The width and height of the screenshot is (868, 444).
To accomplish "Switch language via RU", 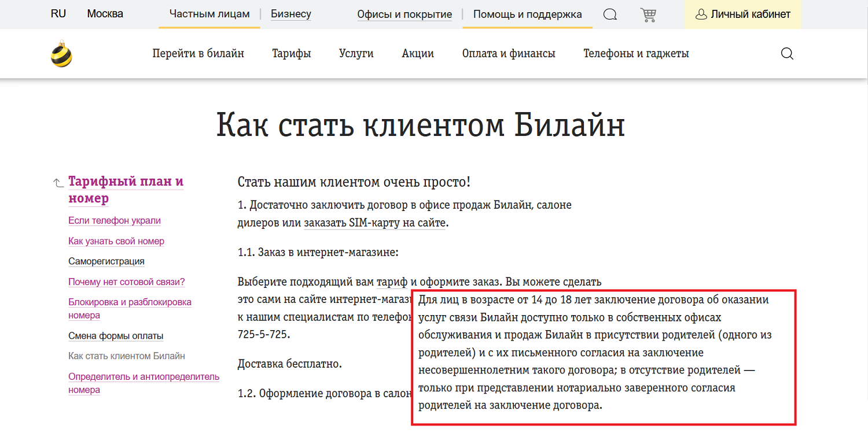I will point(58,14).
